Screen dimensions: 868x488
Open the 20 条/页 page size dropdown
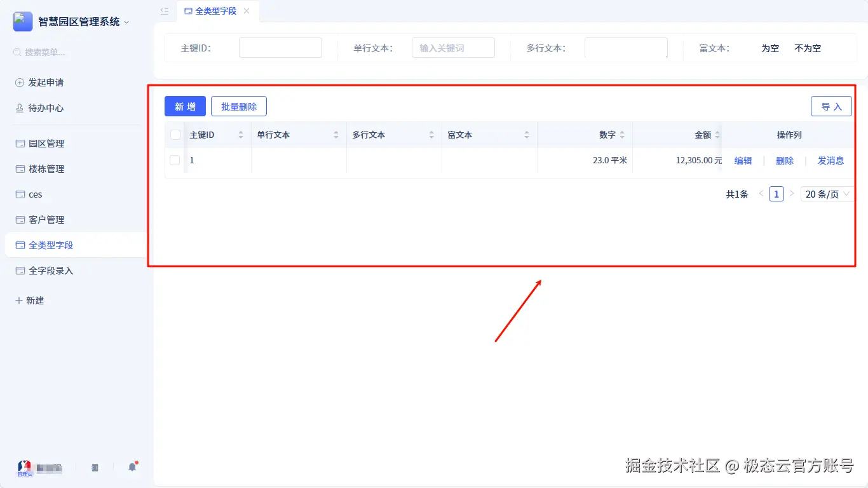tap(827, 194)
